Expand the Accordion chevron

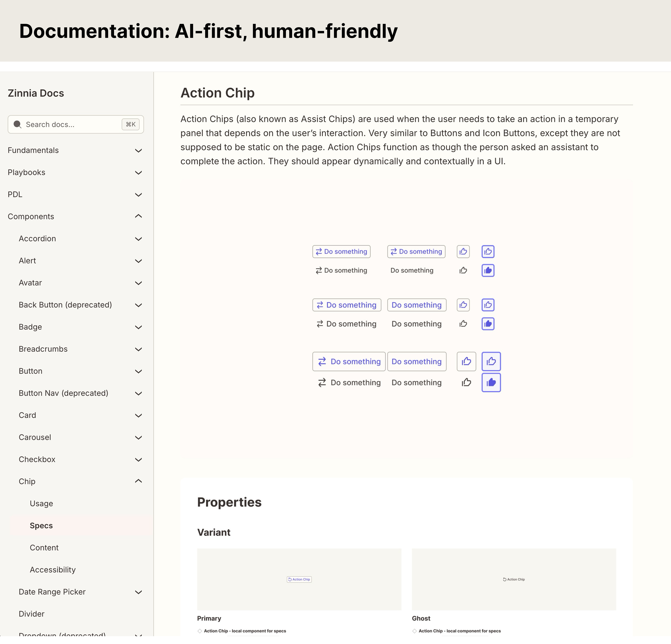tap(138, 239)
